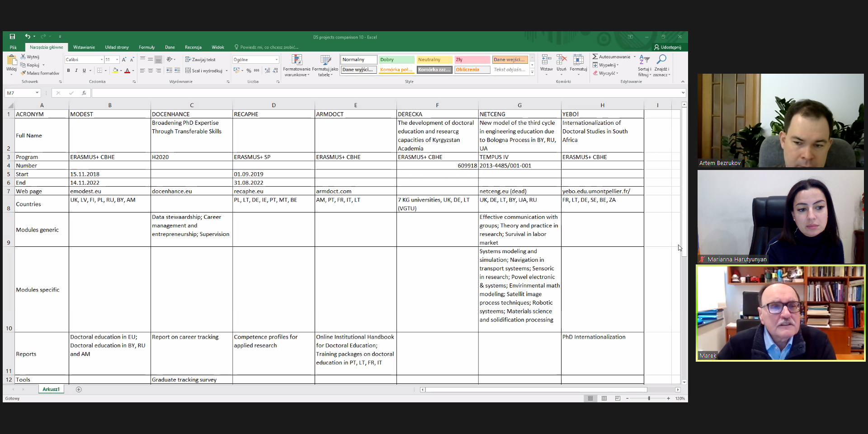This screenshot has height=434, width=868.
Task: Expand the Ogólne number format dropdown
Action: [x=277, y=60]
